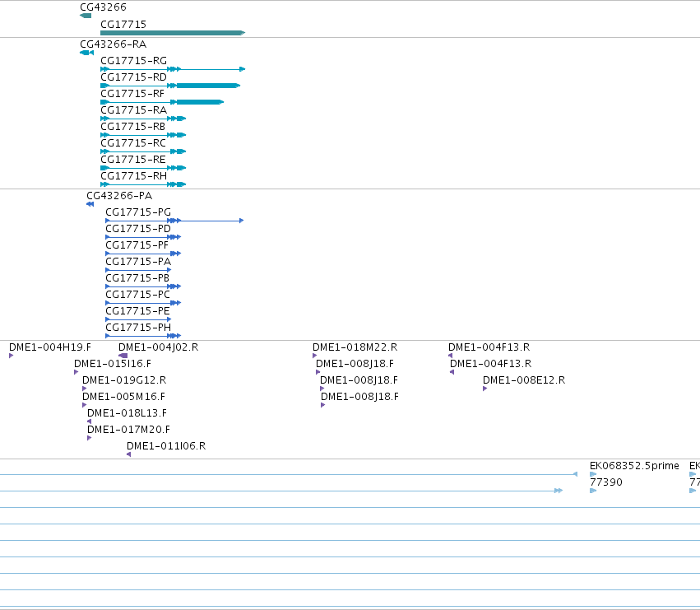Select protein CG17715-PE label
This screenshot has width=700, height=610.
(x=137, y=311)
